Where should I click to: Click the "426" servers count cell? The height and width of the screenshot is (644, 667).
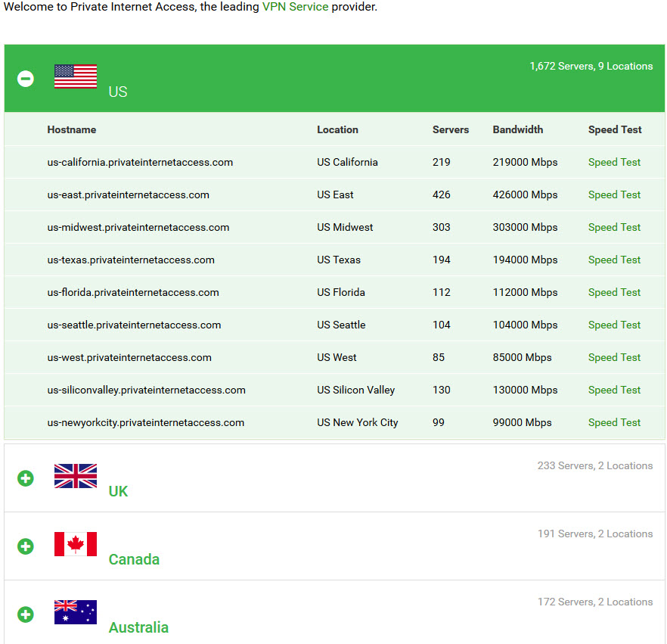click(441, 194)
